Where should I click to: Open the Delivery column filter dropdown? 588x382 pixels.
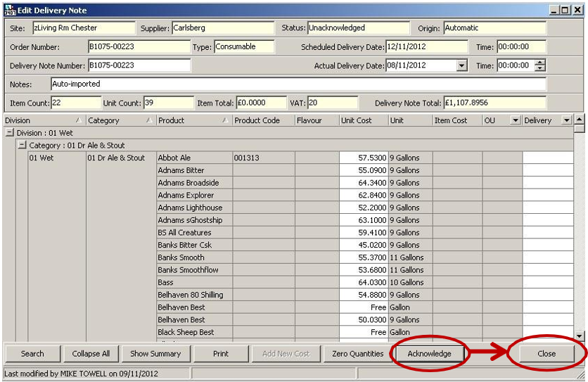coord(567,121)
